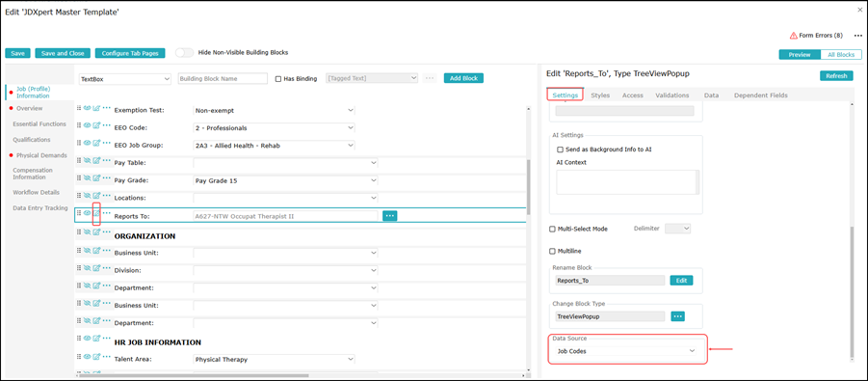Open edit icon for EEO Code row
868x381 pixels.
pos(96,127)
